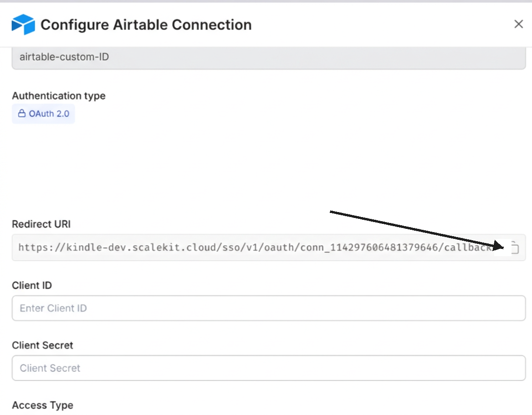Click the Client Secret label
The width and height of the screenshot is (532, 415).
[x=43, y=345]
